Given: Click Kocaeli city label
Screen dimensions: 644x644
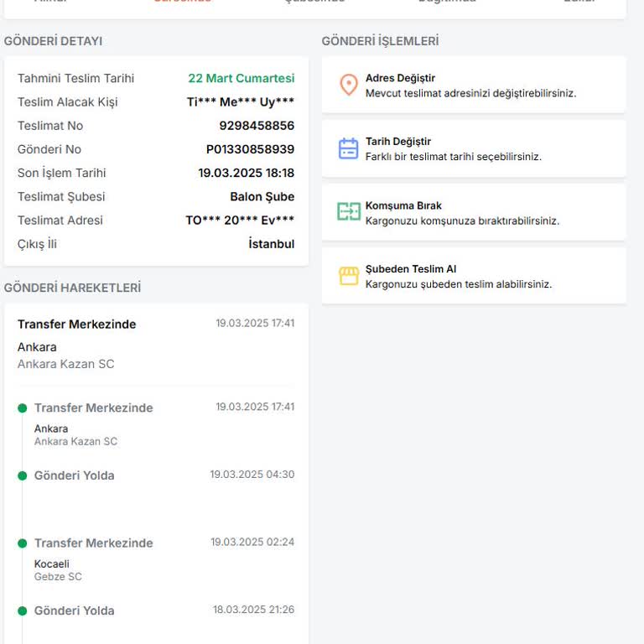Looking at the screenshot, I should [52, 563].
